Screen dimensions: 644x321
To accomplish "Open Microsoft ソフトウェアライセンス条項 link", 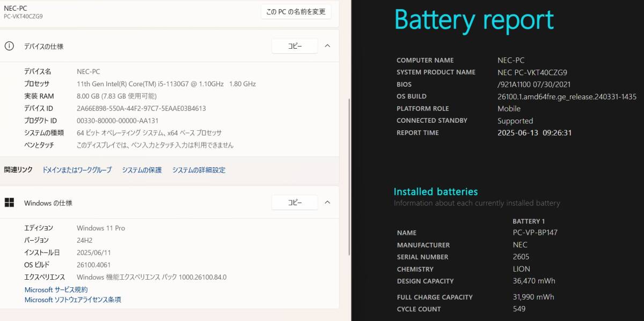I will click(72, 300).
